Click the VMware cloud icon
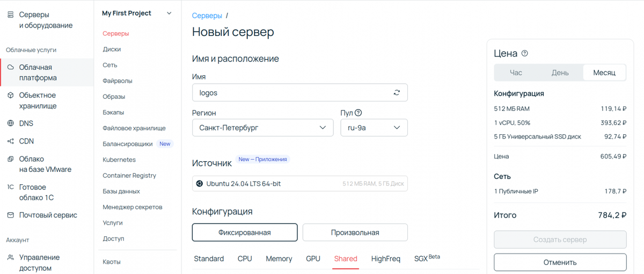Viewport: 644px width, 274px height. pyautogui.click(x=10, y=159)
